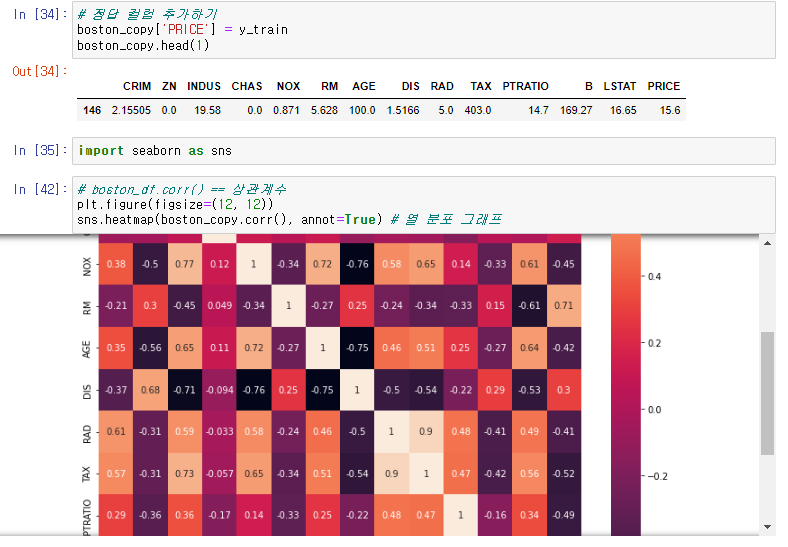This screenshot has width=788, height=547.
Task: Select the ZN column header
Action: pyautogui.click(x=169, y=86)
